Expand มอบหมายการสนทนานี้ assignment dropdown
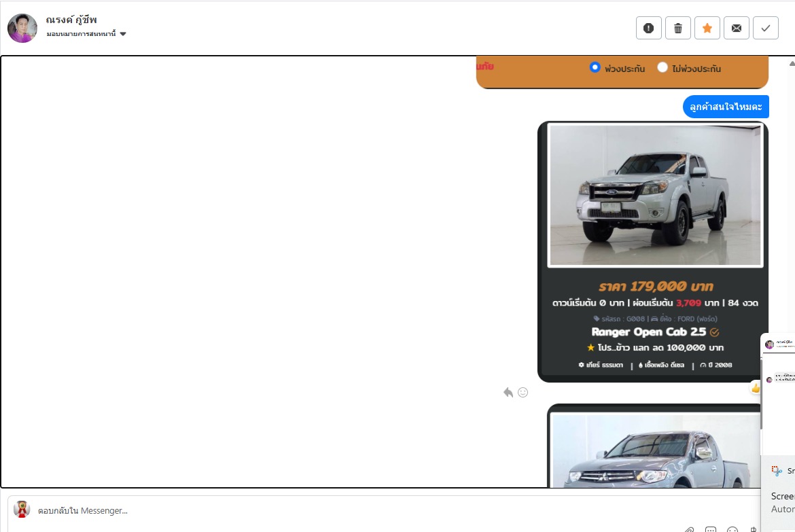Screen dimensions: 795x532 [x=86, y=34]
